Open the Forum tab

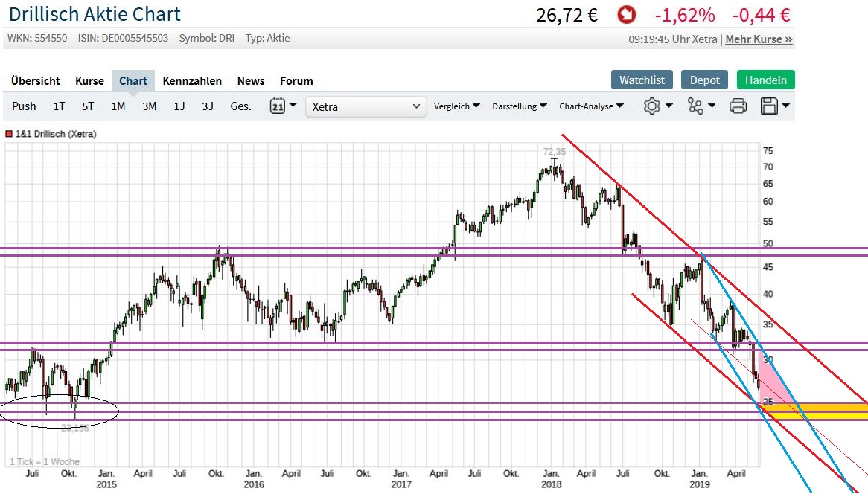click(296, 81)
